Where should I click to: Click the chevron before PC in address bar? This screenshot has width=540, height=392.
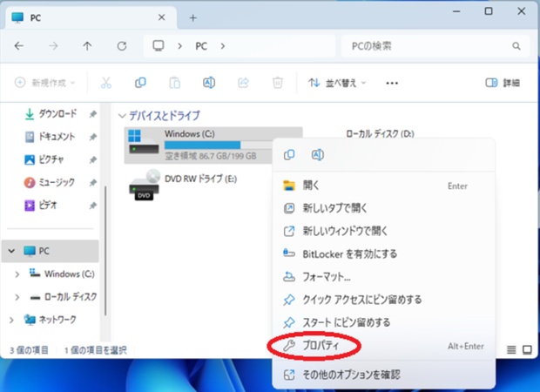pyautogui.click(x=179, y=46)
